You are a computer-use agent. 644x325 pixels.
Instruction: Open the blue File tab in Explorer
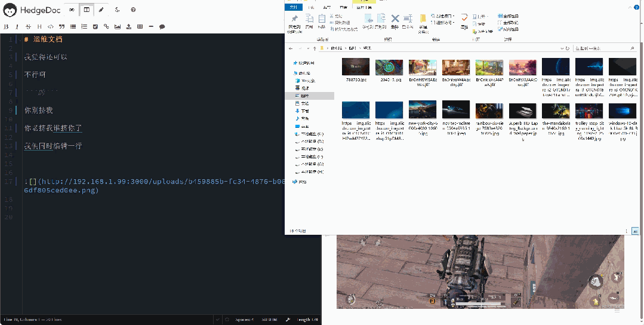coord(293,7)
